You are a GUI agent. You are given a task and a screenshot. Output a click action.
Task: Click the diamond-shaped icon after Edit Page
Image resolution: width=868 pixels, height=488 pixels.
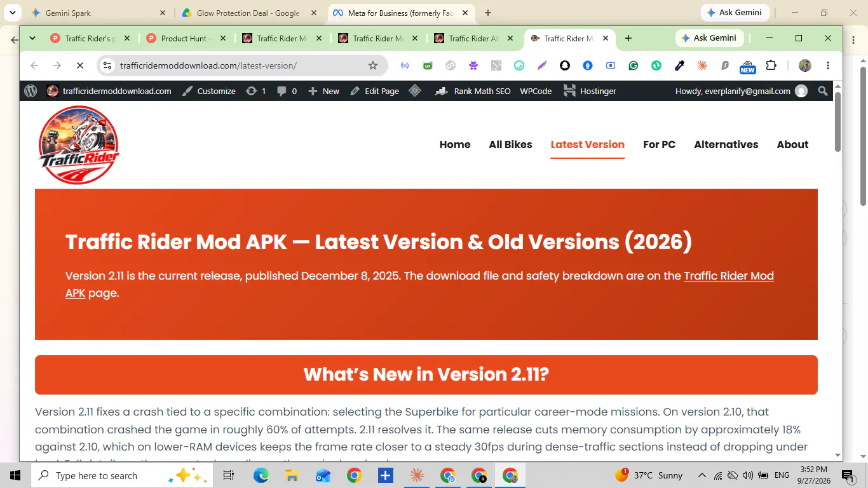[415, 91]
